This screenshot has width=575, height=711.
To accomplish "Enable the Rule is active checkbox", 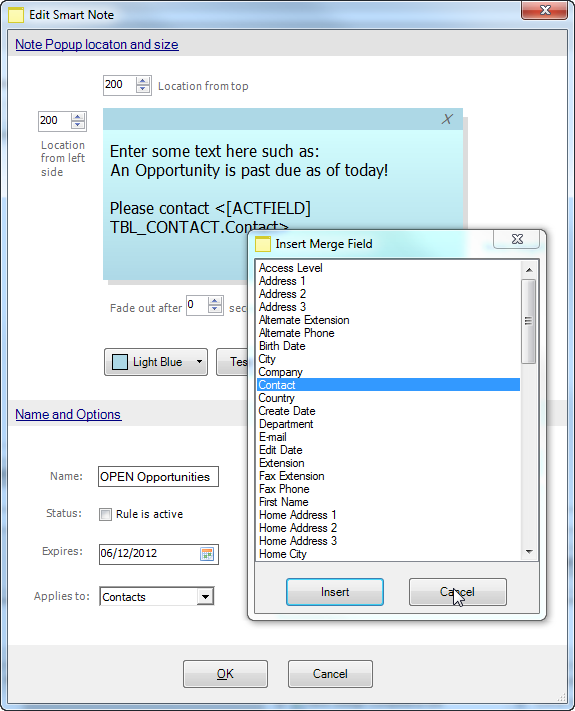I will click(105, 514).
